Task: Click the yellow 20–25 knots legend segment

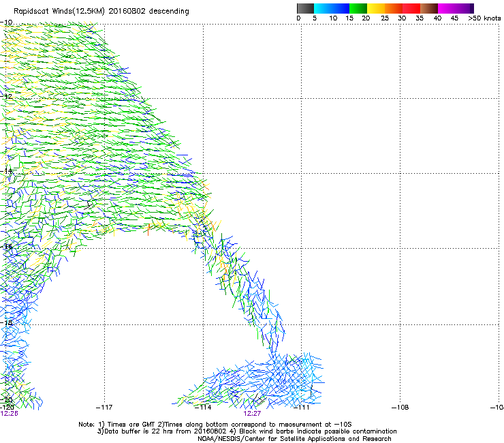Action: (376, 8)
